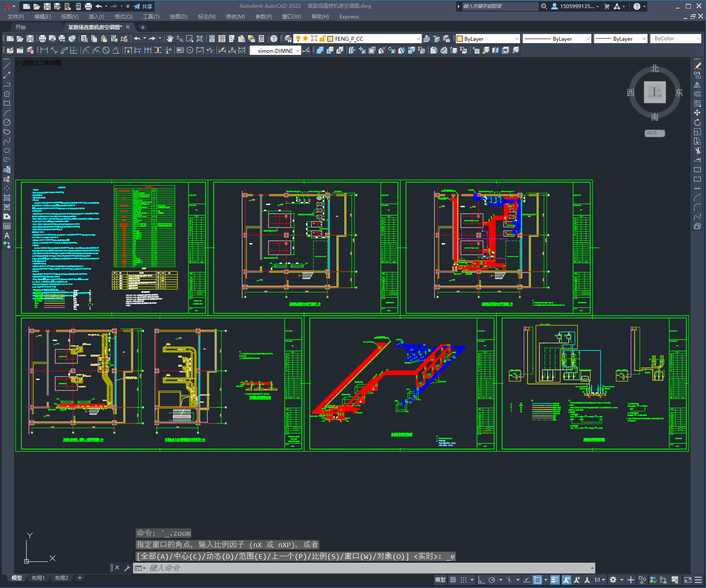The height and width of the screenshot is (588, 706).
Task: Open the Layer Properties Manager icon
Action: point(288,39)
